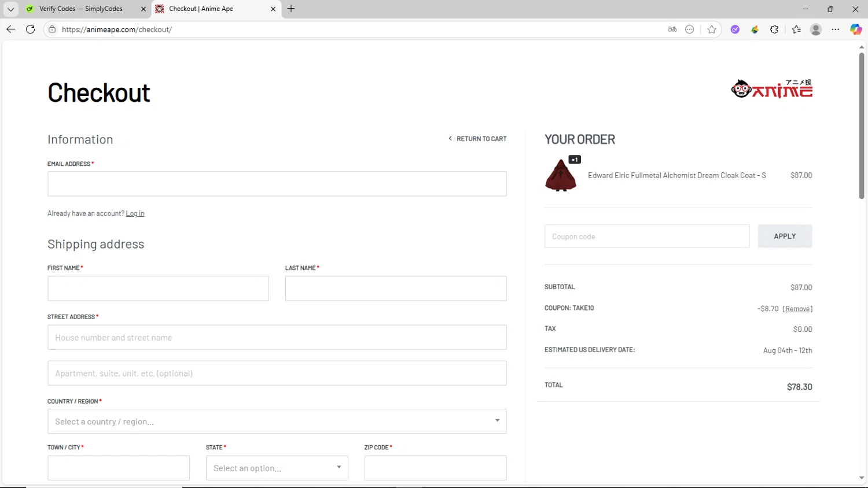Click the Checkout page heading
This screenshot has height=488, width=868.
(x=99, y=93)
